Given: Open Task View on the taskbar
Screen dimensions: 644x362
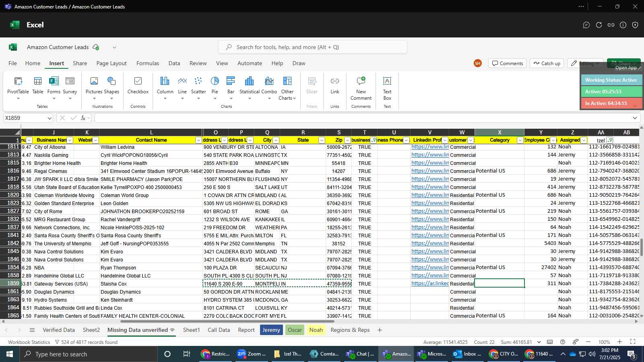Looking at the screenshot, I should tap(186, 354).
